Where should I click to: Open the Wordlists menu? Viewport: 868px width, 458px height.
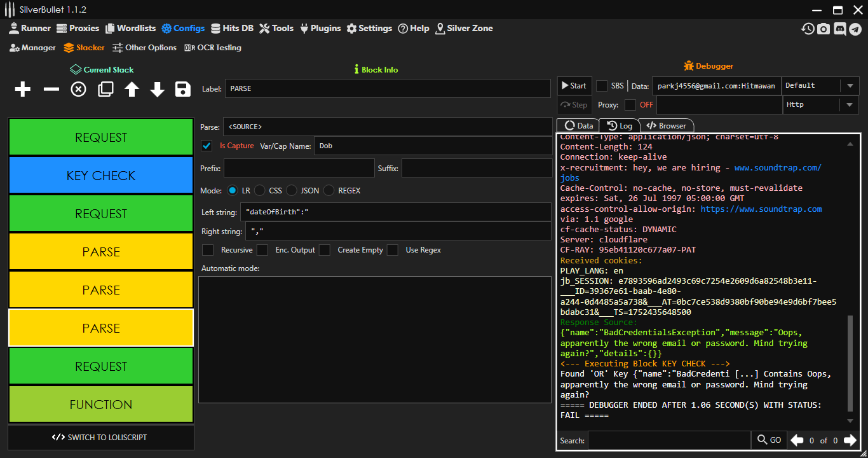pyautogui.click(x=130, y=28)
